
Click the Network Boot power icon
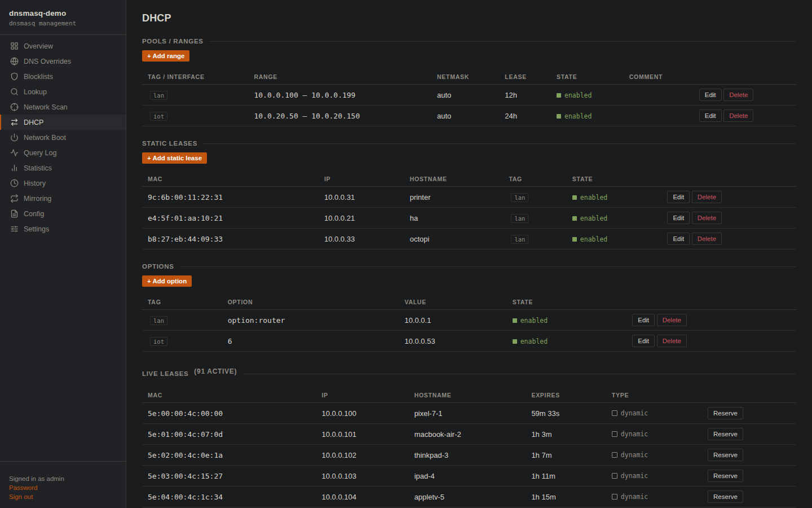coord(14,138)
